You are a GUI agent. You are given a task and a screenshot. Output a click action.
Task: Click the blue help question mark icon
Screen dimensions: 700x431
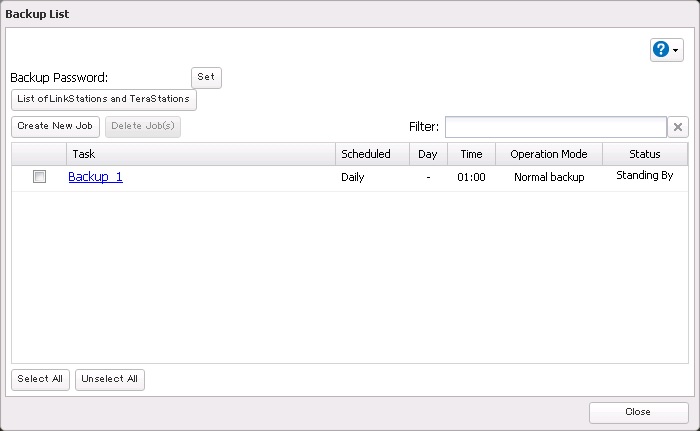tap(660, 49)
